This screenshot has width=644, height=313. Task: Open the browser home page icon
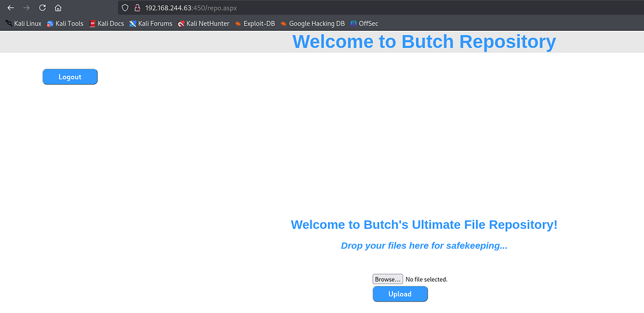pyautogui.click(x=58, y=8)
